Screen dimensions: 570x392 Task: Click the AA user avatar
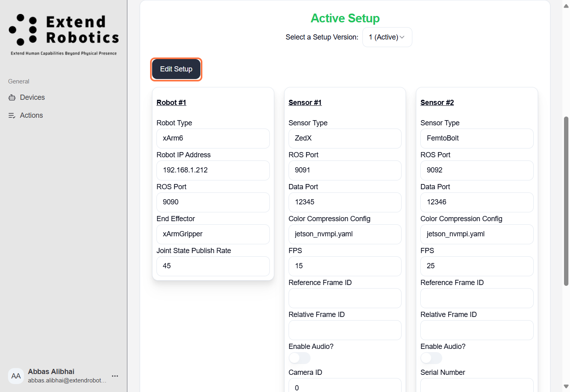coord(16,376)
